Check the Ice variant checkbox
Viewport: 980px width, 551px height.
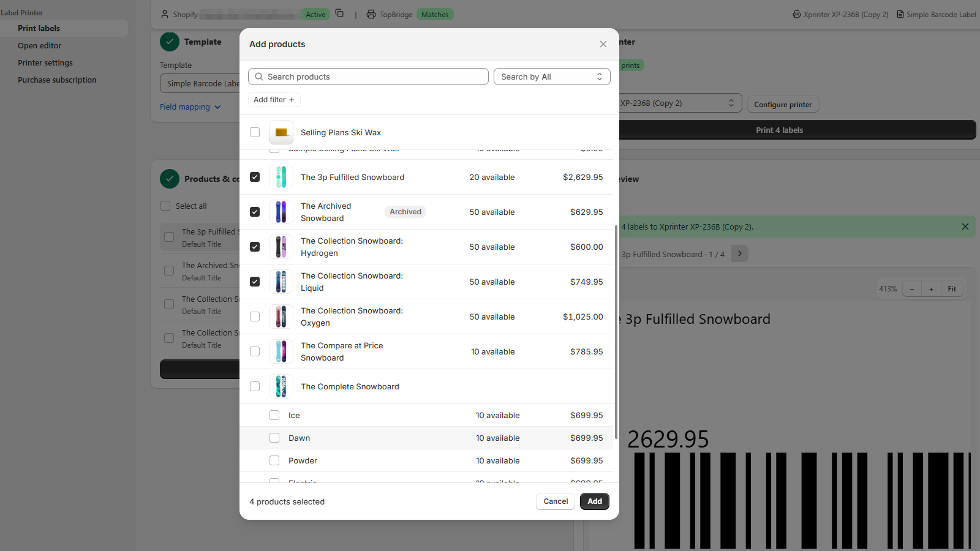[274, 415]
